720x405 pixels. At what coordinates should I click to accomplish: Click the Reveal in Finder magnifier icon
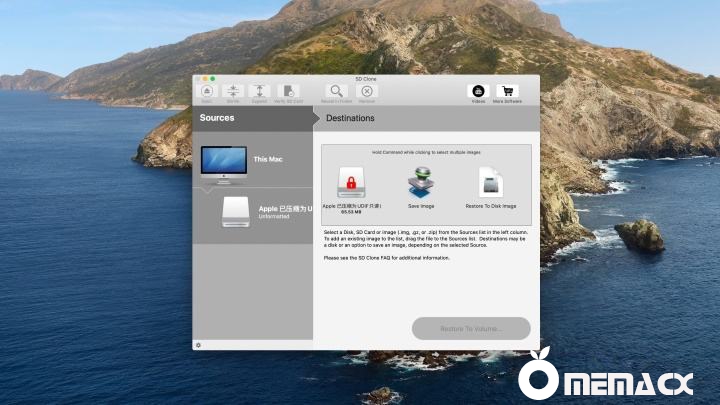(x=337, y=91)
